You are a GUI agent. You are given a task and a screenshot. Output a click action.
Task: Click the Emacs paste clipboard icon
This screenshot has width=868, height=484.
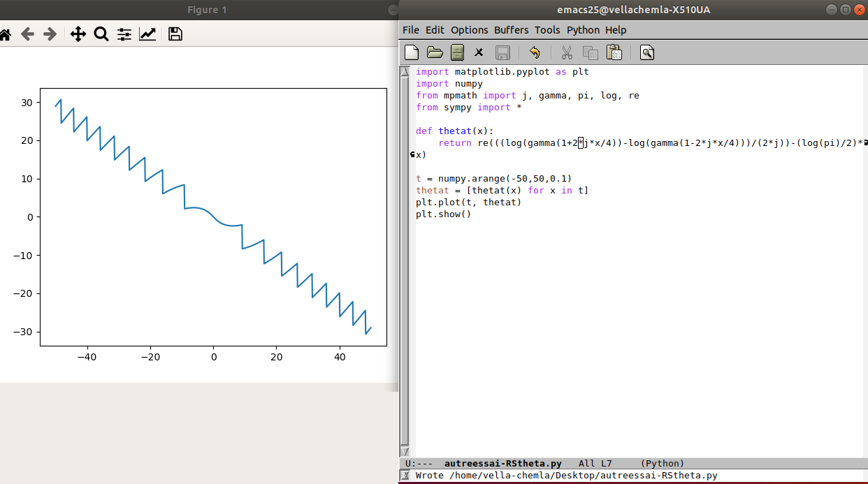click(x=614, y=52)
